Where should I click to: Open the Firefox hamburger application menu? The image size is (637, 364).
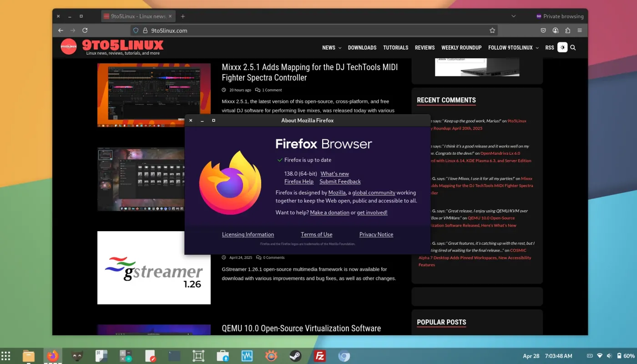click(580, 30)
